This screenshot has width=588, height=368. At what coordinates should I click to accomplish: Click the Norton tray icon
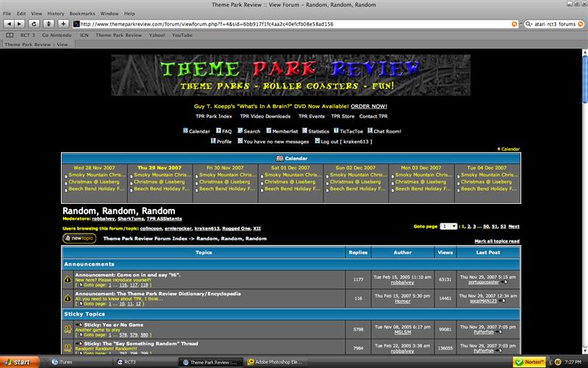point(529,362)
